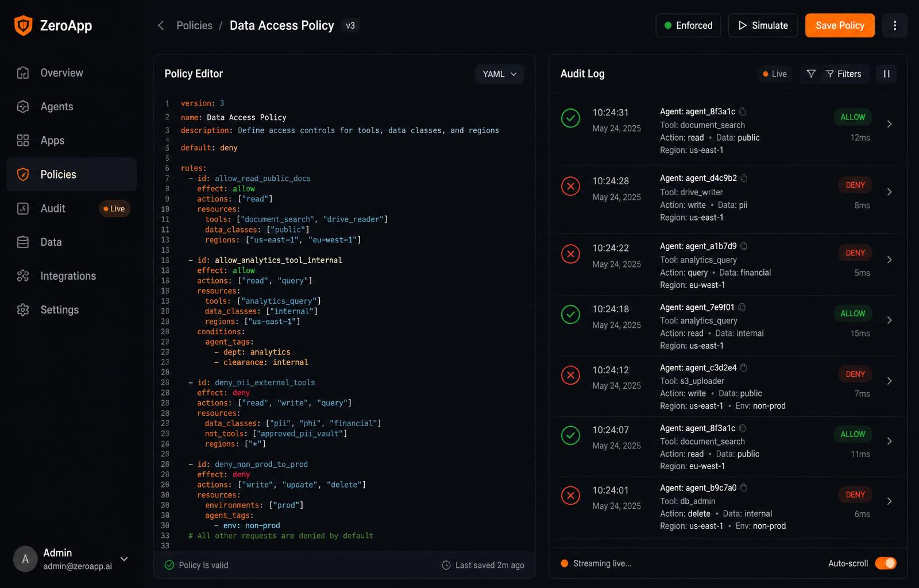The height and width of the screenshot is (588, 919).
Task: Open the YAML format dropdown
Action: pos(499,74)
